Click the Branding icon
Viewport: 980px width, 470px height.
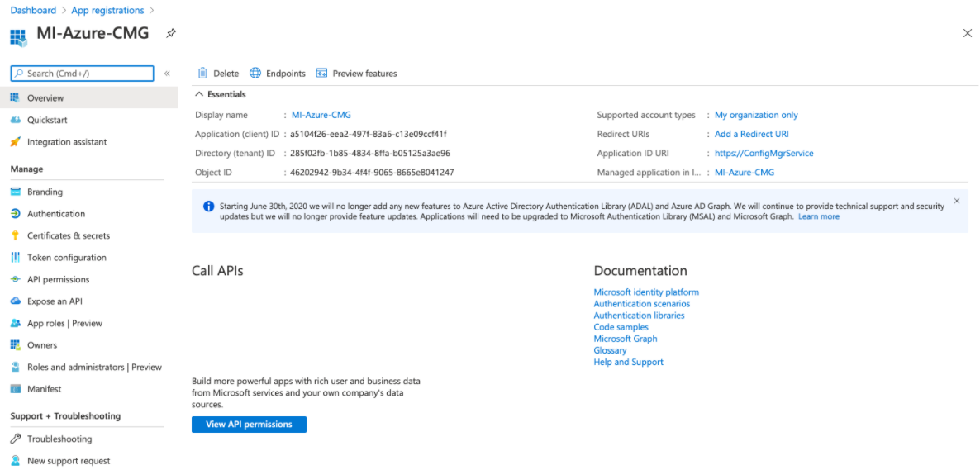click(x=16, y=192)
